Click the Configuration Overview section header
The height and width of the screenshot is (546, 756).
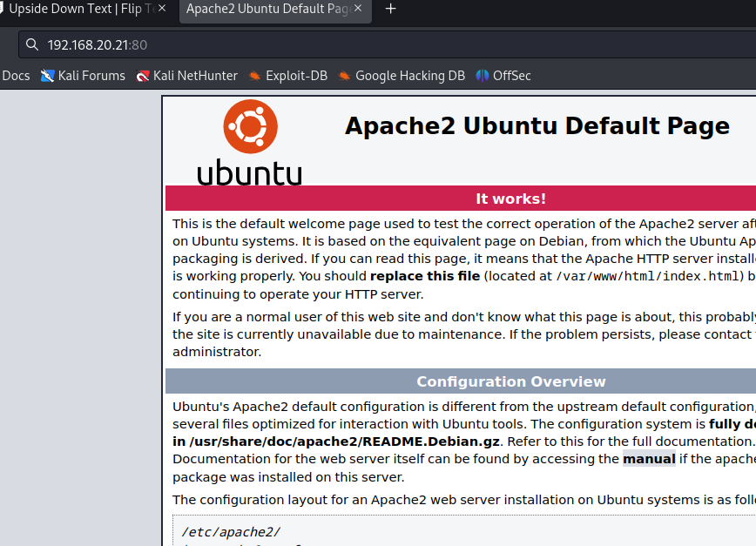461,381
